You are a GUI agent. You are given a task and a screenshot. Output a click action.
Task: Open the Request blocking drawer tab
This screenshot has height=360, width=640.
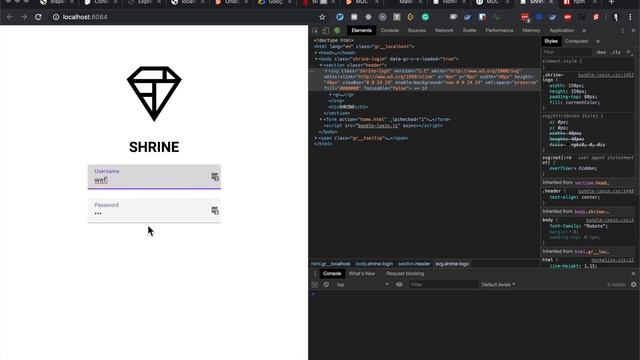(405, 273)
